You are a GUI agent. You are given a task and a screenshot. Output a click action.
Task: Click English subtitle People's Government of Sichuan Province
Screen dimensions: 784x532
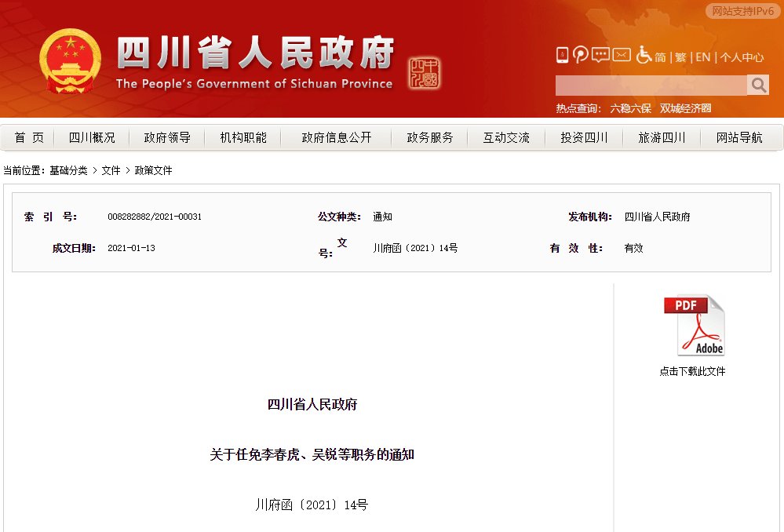tap(254, 83)
